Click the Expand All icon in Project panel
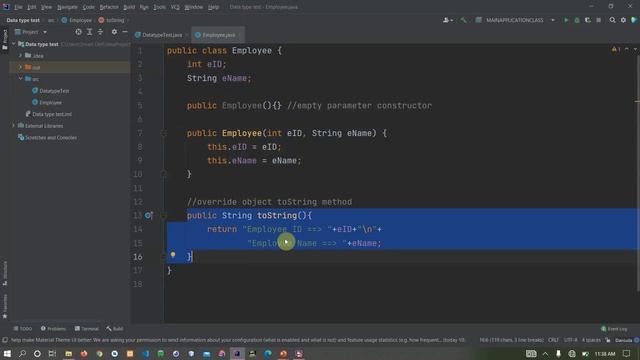 (x=89, y=32)
